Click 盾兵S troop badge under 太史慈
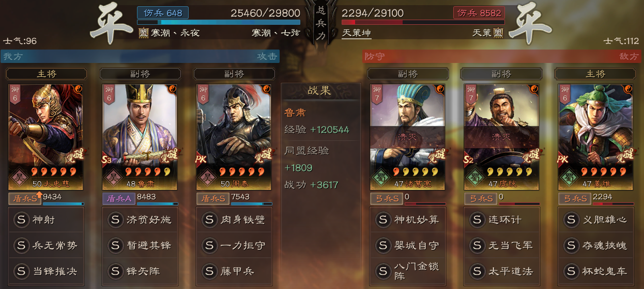Viewport: 644px width, 289px height. 25,199
